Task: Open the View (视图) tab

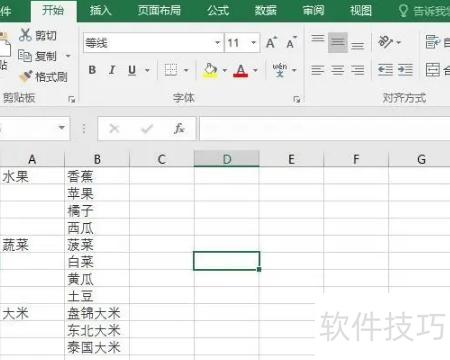Action: click(361, 11)
